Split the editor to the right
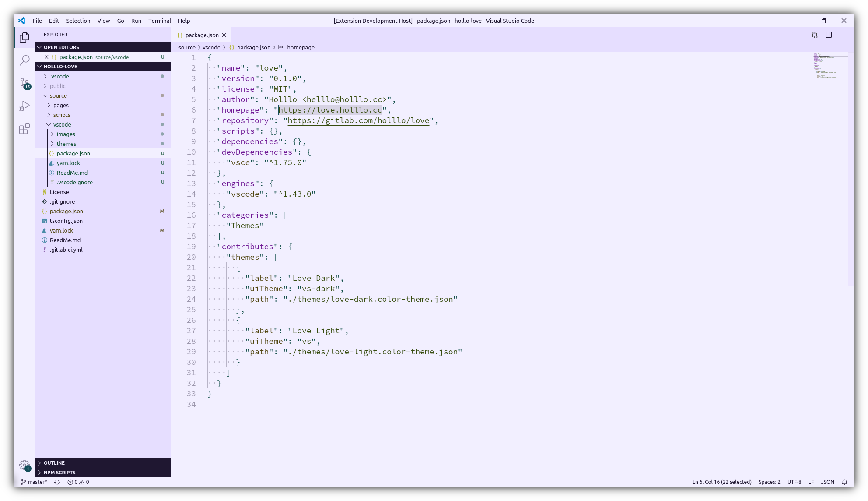Screen dimensions: 868x501 point(829,35)
